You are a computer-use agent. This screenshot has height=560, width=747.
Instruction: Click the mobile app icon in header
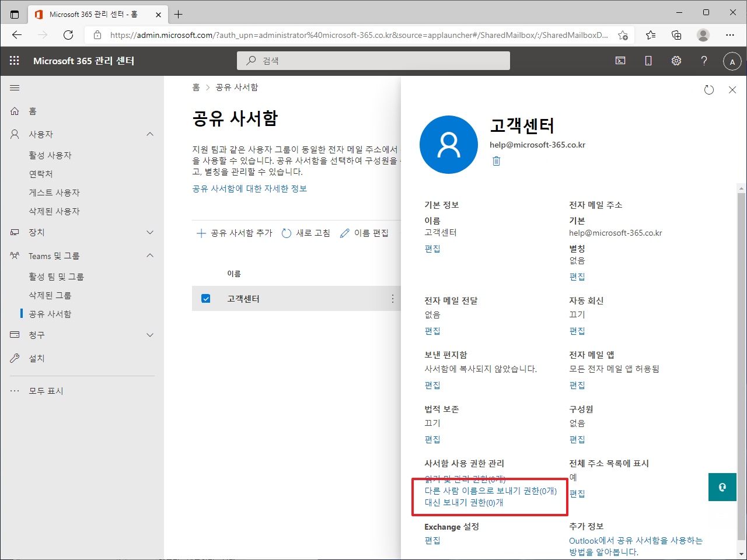648,61
